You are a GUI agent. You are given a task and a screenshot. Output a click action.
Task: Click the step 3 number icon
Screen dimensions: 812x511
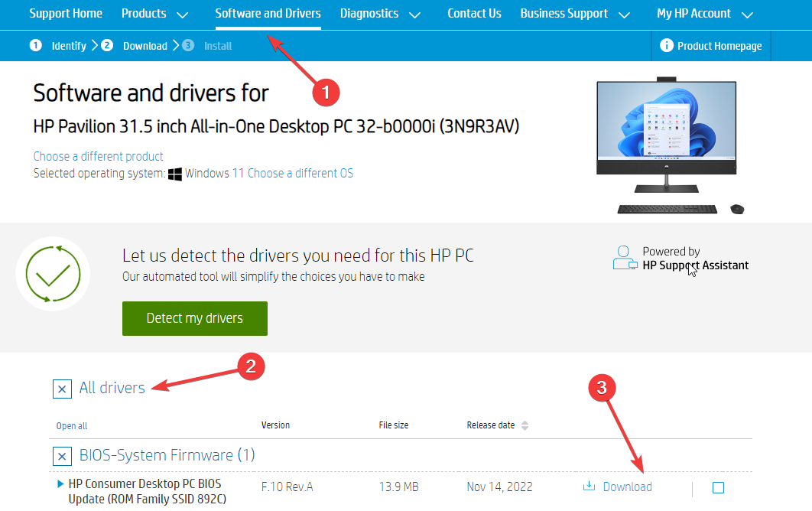tap(188, 46)
